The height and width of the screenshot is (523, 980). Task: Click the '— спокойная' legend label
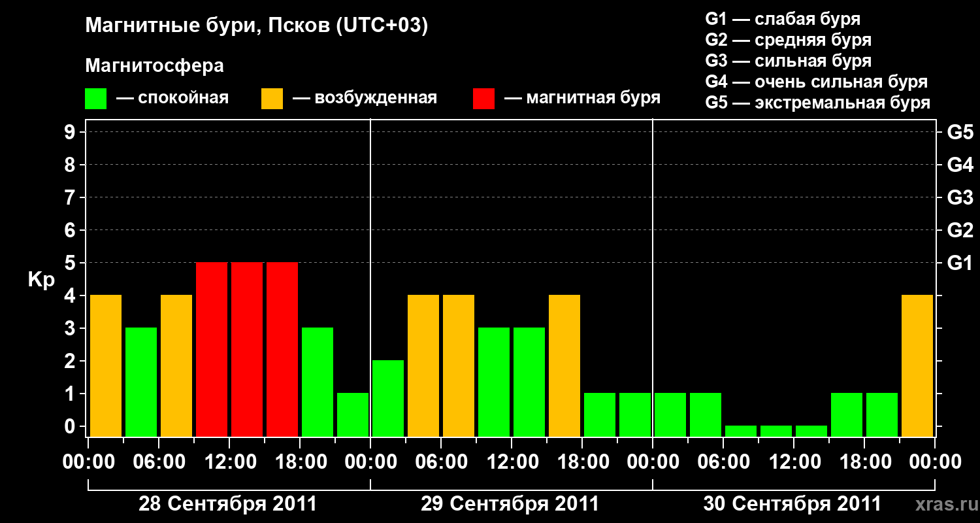click(172, 98)
